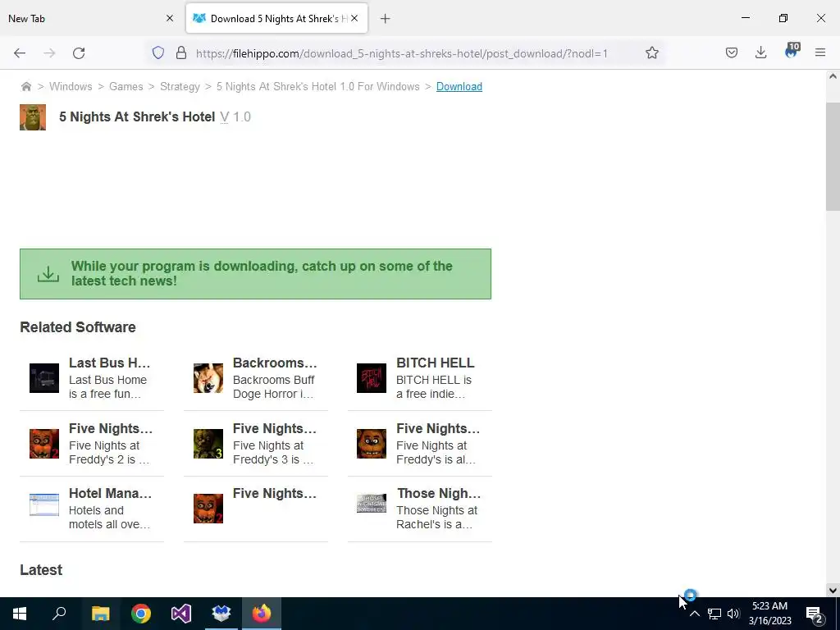Select the Download 5 Nights At Shrek's tab
Viewport: 840px width, 630px height.
tap(276, 18)
